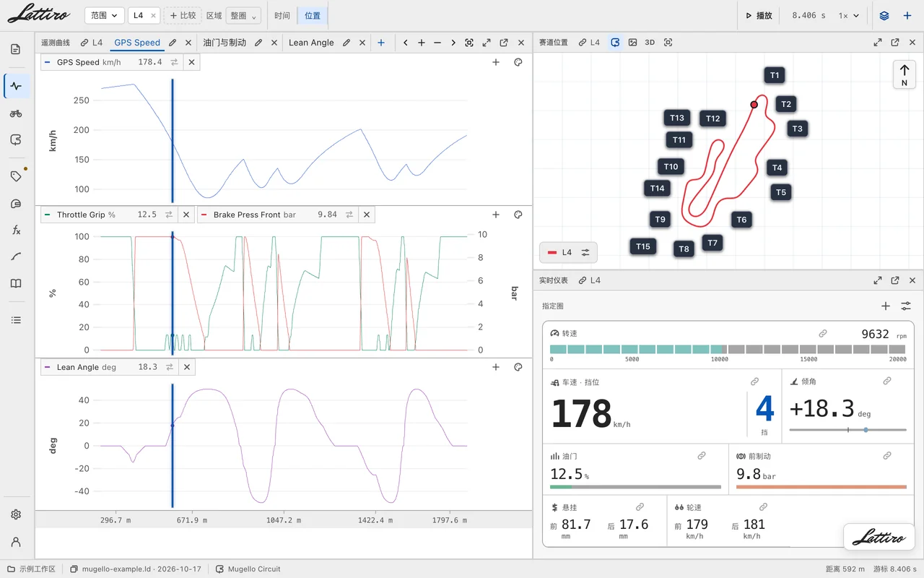The height and width of the screenshot is (578, 924).
Task: Click the link icon beside 转速 gauge
Action: coord(823,334)
